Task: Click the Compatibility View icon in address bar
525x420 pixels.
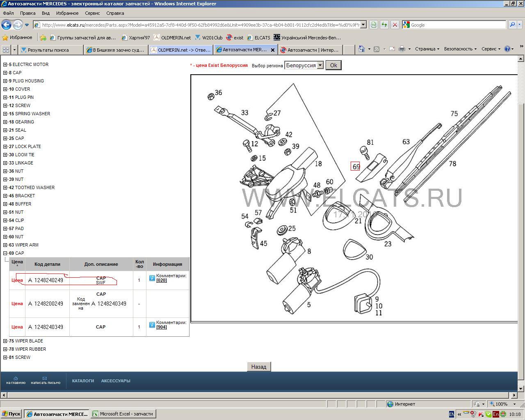Action: (374, 25)
